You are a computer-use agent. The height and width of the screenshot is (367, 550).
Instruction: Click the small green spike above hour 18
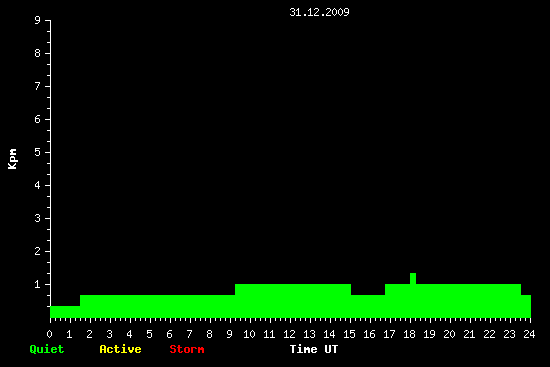tap(413, 279)
